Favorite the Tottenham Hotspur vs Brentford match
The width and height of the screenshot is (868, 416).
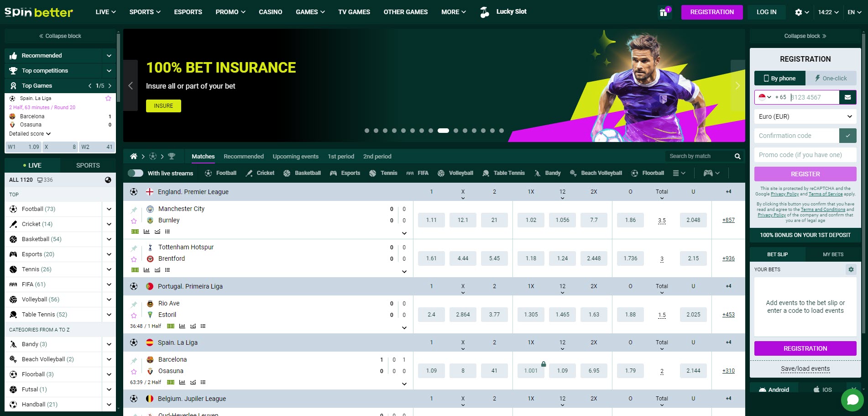(x=134, y=259)
